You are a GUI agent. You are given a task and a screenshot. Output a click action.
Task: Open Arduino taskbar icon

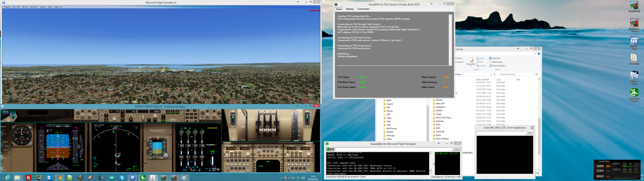click(x=112, y=177)
